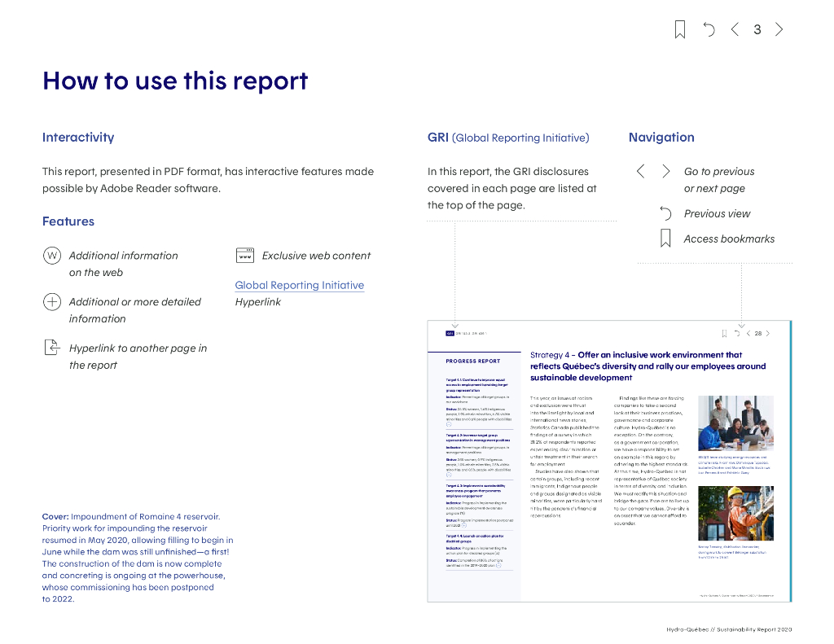Click the GRI badge on the sample page
The image size is (834, 644).
(x=450, y=333)
